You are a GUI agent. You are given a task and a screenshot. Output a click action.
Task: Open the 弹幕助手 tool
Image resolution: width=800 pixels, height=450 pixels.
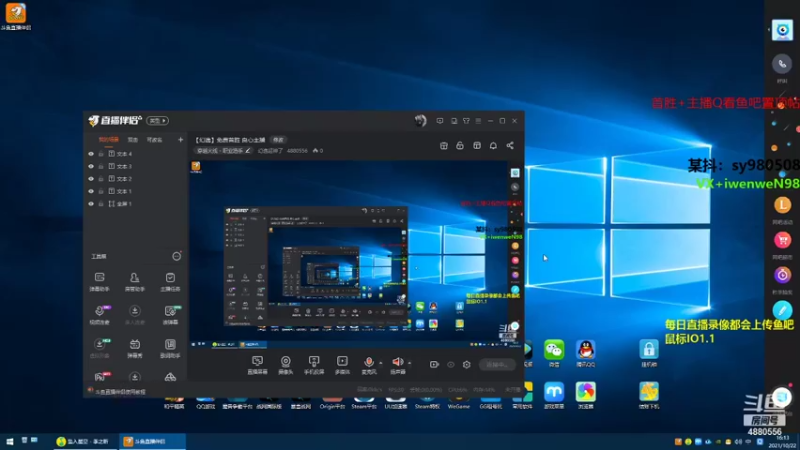coord(99,281)
